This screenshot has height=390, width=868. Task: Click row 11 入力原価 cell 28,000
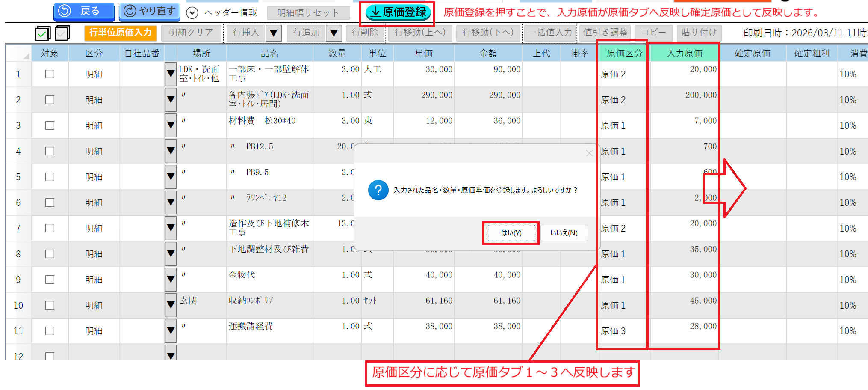click(x=684, y=330)
